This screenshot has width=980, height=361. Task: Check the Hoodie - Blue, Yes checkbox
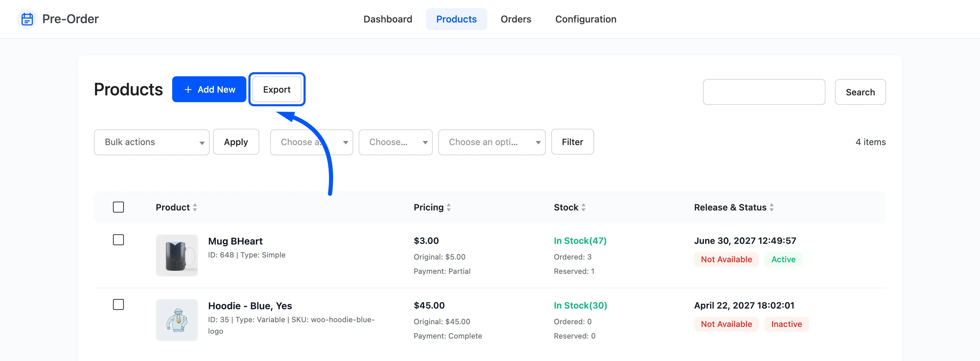click(x=118, y=305)
